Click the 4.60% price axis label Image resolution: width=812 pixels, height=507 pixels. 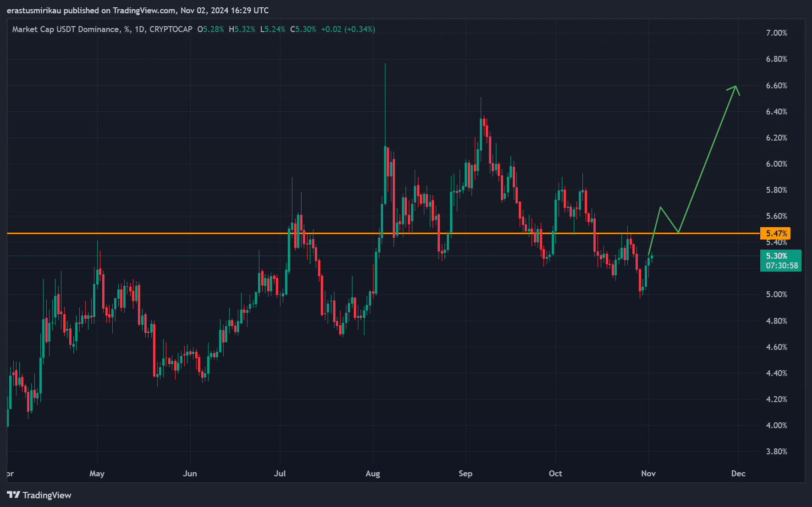[x=776, y=347]
